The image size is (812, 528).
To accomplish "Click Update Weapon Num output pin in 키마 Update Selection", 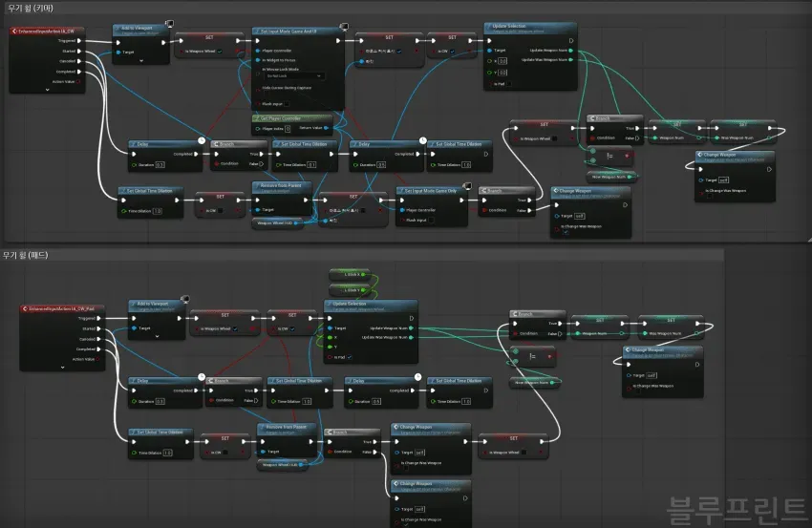I will pyautogui.click(x=570, y=51).
